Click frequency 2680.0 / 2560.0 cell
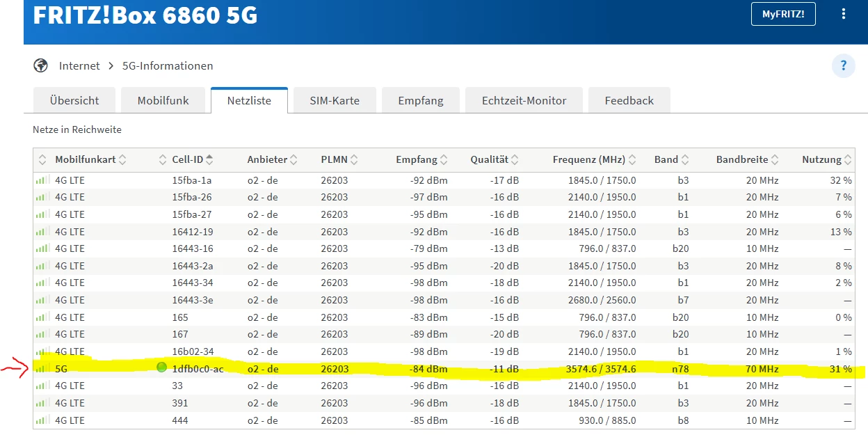Image resolution: width=868 pixels, height=435 pixels. (x=602, y=300)
